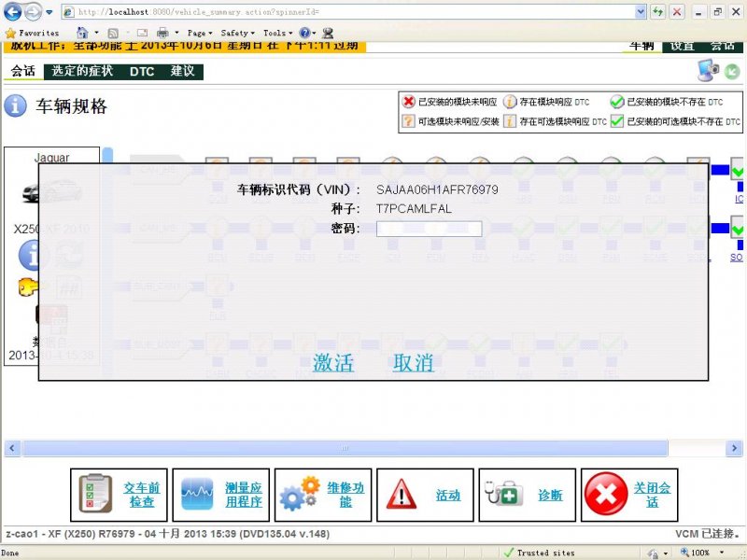The height and width of the screenshot is (560, 747).
Task: Open the 诊断 diagnosis button
Action: click(528, 495)
